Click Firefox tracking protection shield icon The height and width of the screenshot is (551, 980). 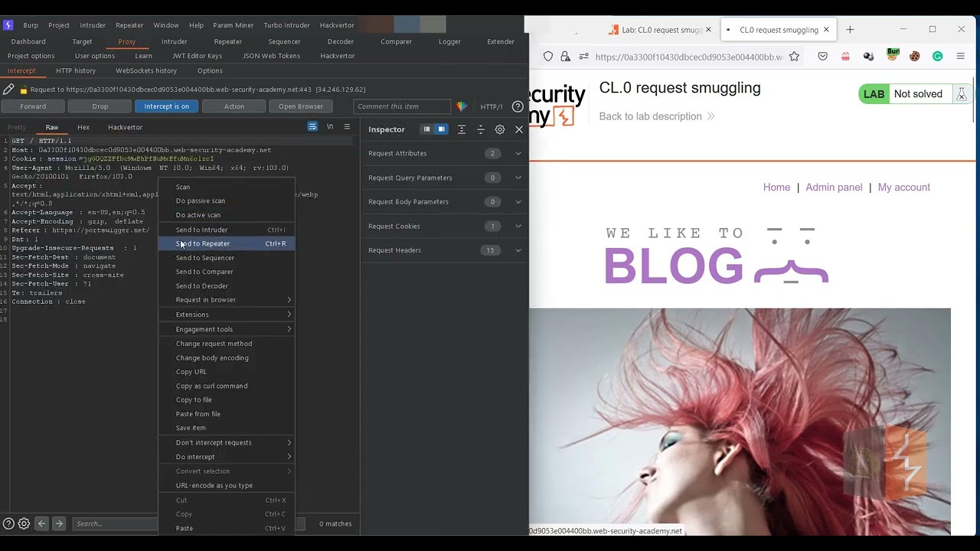548,57
